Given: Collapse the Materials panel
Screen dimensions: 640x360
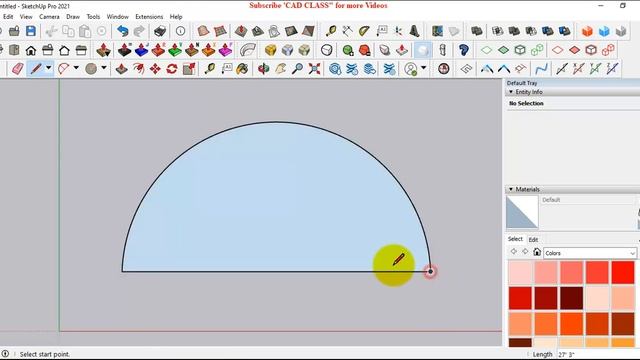Looking at the screenshot, I should click(511, 189).
